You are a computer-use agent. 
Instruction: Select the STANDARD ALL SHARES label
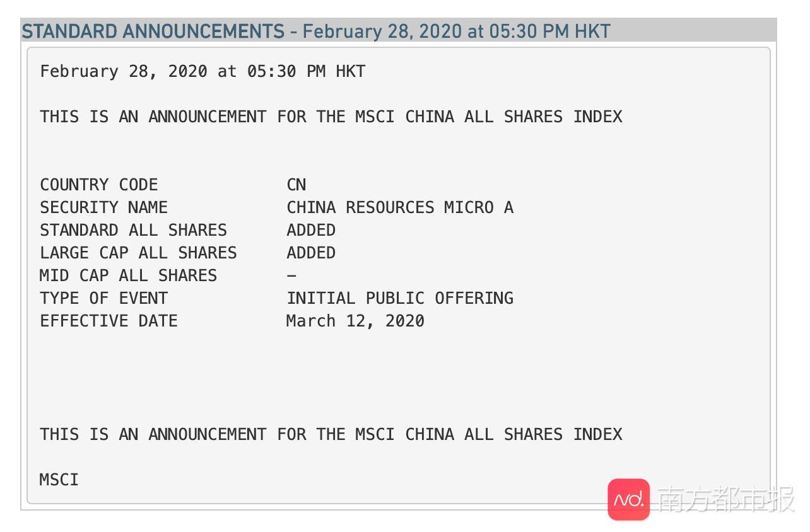coord(134,230)
